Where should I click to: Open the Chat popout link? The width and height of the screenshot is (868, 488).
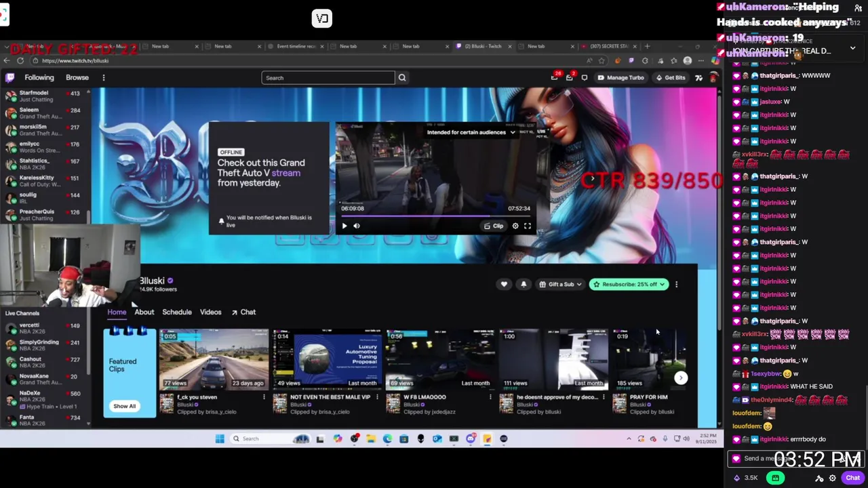click(x=243, y=312)
